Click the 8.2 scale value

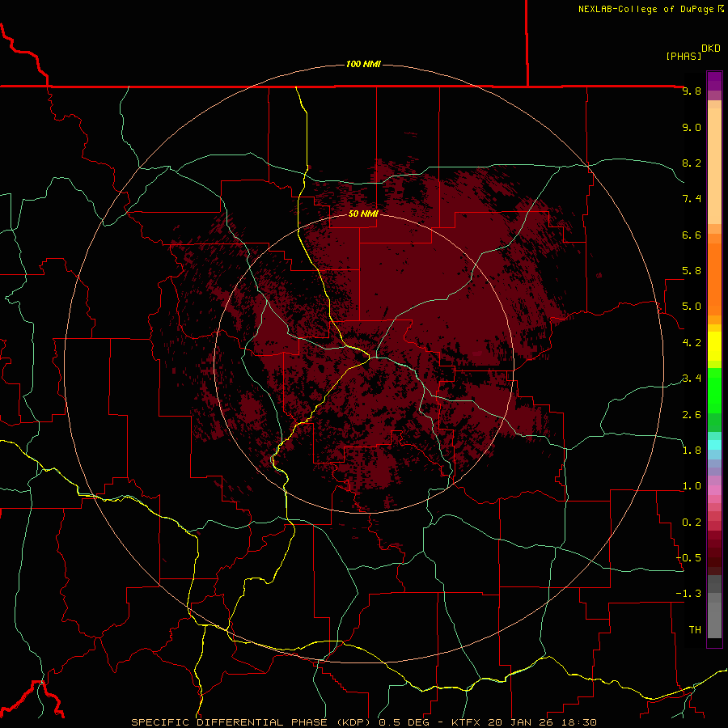tap(692, 163)
